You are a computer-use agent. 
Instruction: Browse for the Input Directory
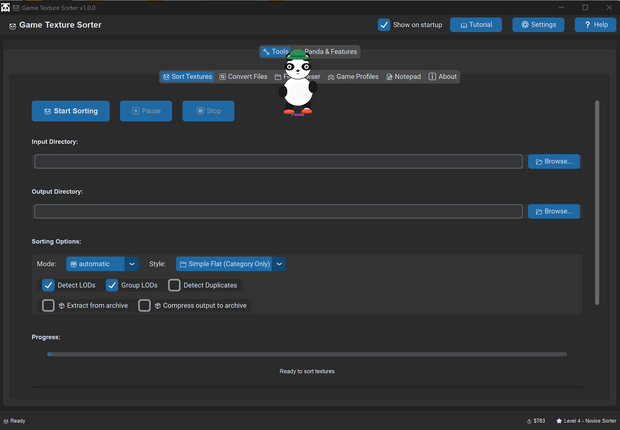click(553, 161)
